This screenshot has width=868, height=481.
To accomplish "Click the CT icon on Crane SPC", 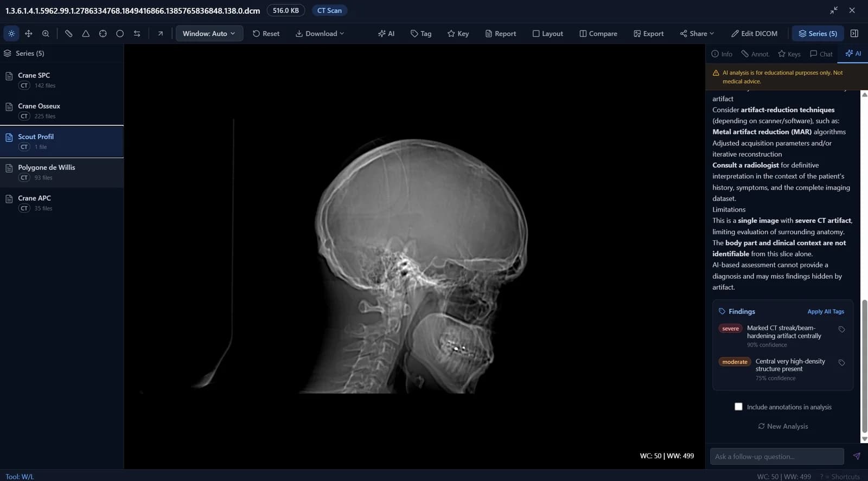I will tap(24, 86).
